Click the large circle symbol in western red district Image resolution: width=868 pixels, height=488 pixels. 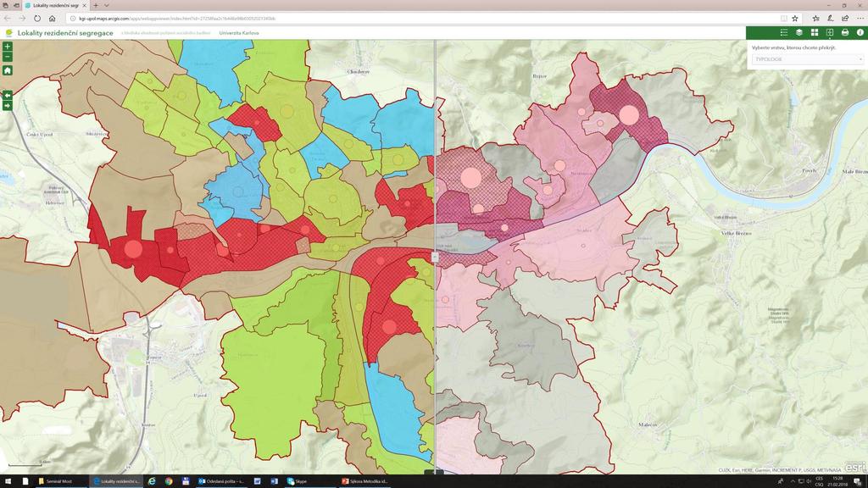click(x=133, y=249)
